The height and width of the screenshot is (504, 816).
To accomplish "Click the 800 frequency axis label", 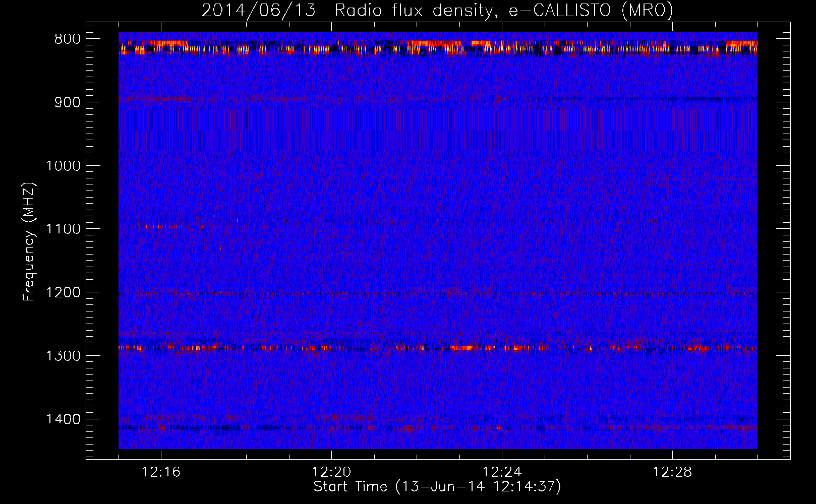I will pyautogui.click(x=67, y=39).
